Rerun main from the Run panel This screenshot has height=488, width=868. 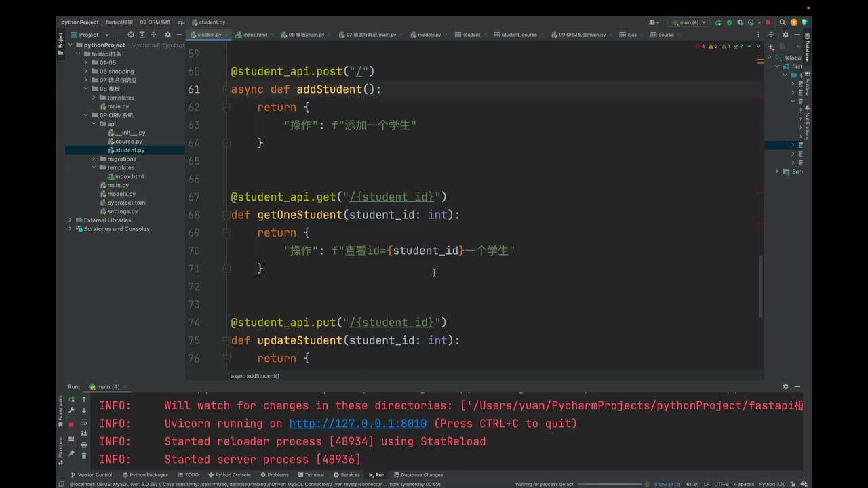click(x=71, y=399)
